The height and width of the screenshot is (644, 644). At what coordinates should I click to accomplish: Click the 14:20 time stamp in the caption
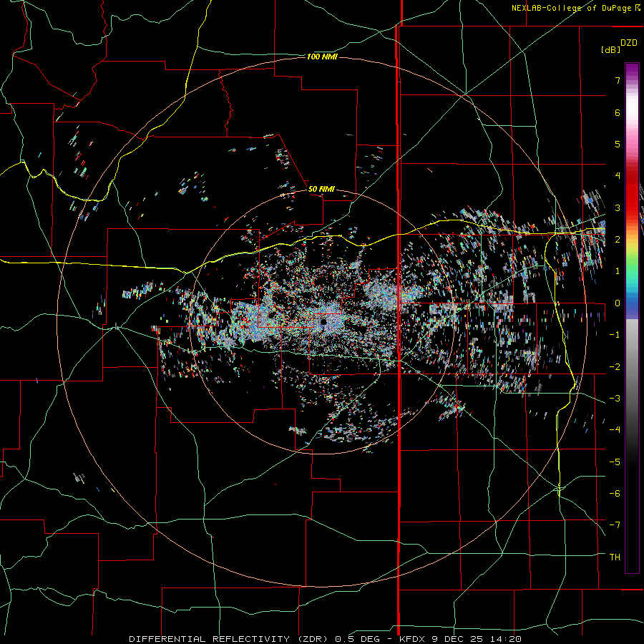click(505, 639)
